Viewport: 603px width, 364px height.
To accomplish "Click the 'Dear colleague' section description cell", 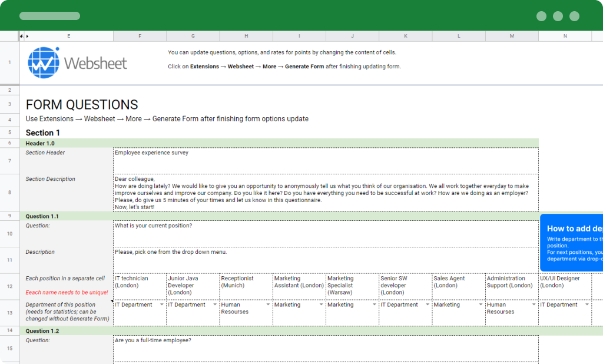I will point(326,193).
